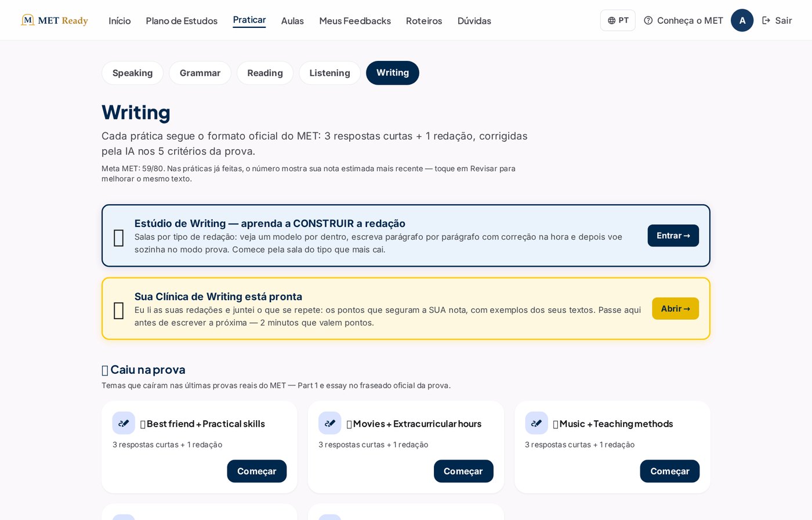Viewport: 812px width, 520px height.
Task: Open the user avatar A
Action: point(742,20)
